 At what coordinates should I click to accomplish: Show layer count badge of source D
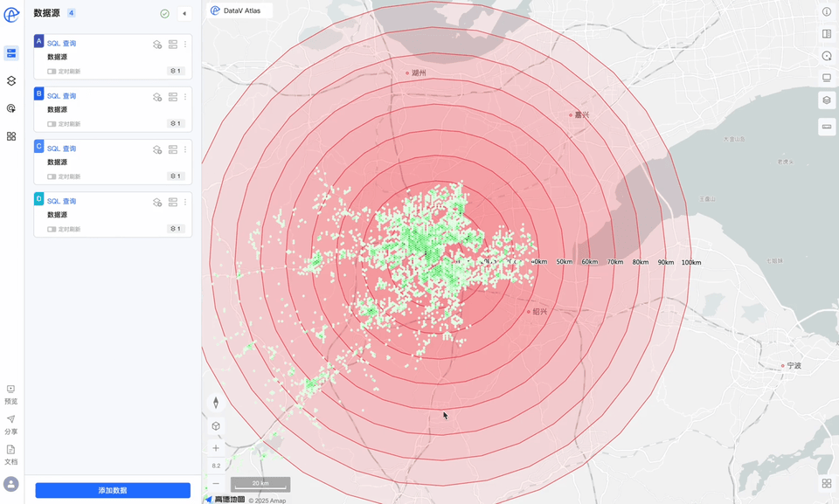176,229
